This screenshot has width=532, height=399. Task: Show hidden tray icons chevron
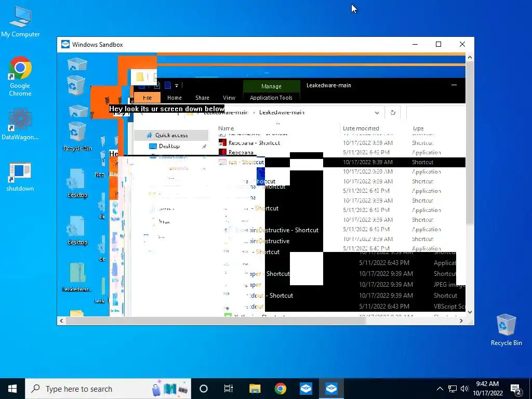tap(440, 389)
